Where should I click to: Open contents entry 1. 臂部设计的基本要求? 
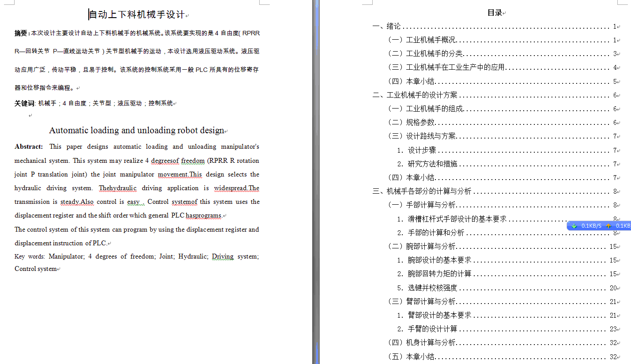[507, 315]
